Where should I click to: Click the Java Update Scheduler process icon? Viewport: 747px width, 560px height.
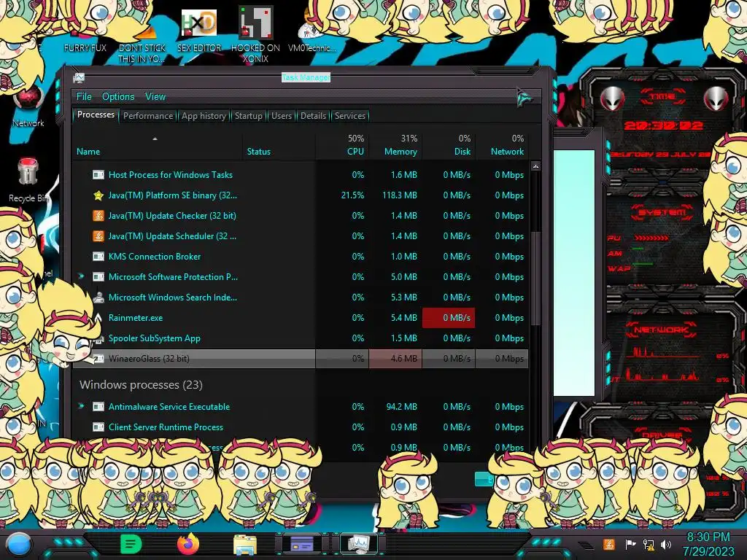[x=98, y=236]
